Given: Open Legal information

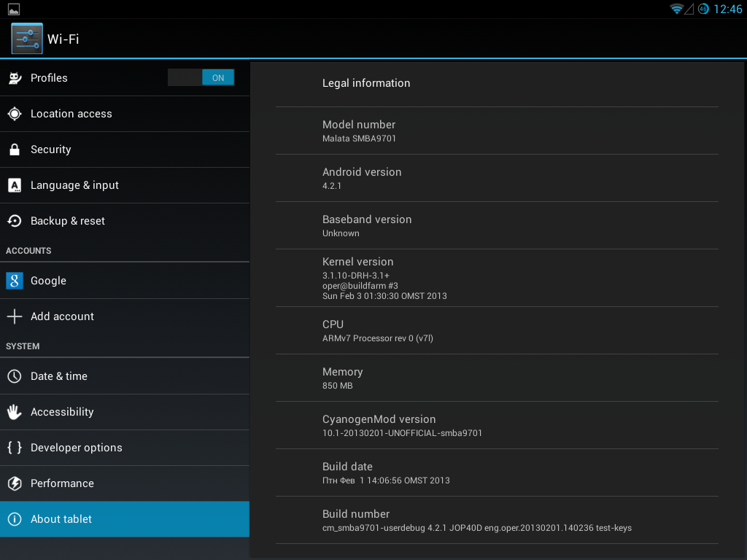Looking at the screenshot, I should click(x=497, y=83).
